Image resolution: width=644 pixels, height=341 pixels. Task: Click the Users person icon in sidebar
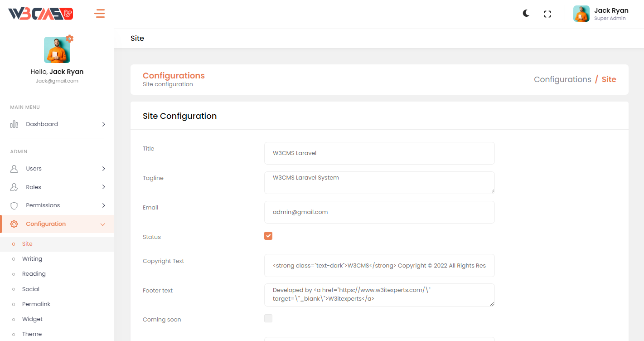pyautogui.click(x=14, y=169)
